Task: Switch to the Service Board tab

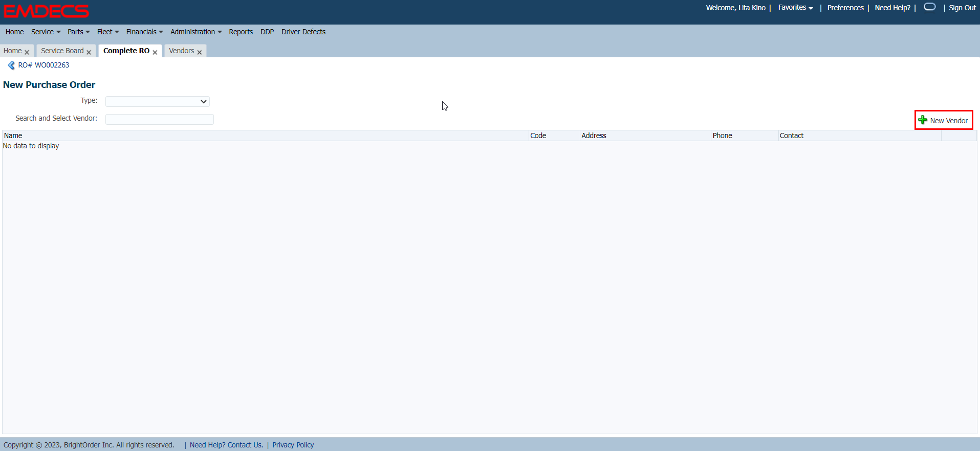Action: (x=62, y=51)
